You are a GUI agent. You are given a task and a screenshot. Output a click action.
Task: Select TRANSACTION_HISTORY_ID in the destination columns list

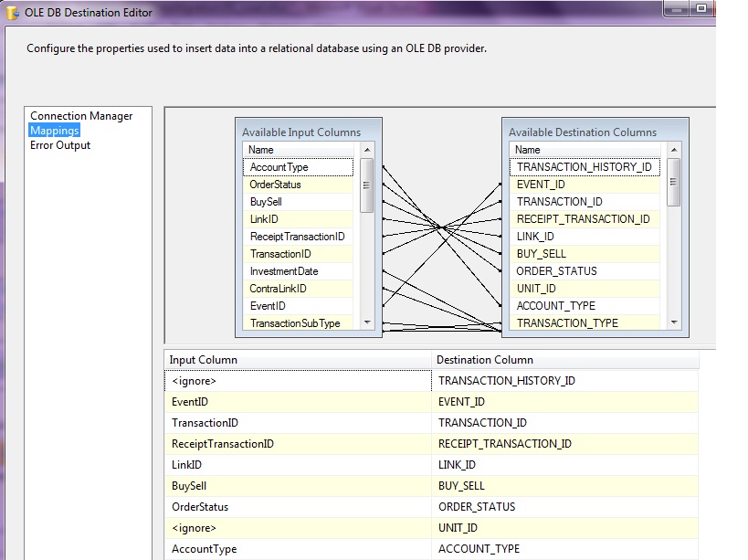584,167
